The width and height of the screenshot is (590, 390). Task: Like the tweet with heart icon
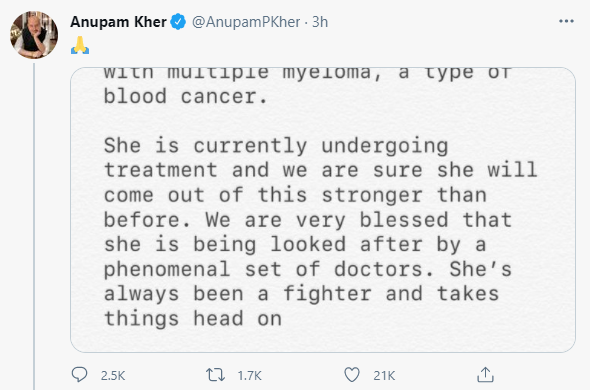click(352, 375)
